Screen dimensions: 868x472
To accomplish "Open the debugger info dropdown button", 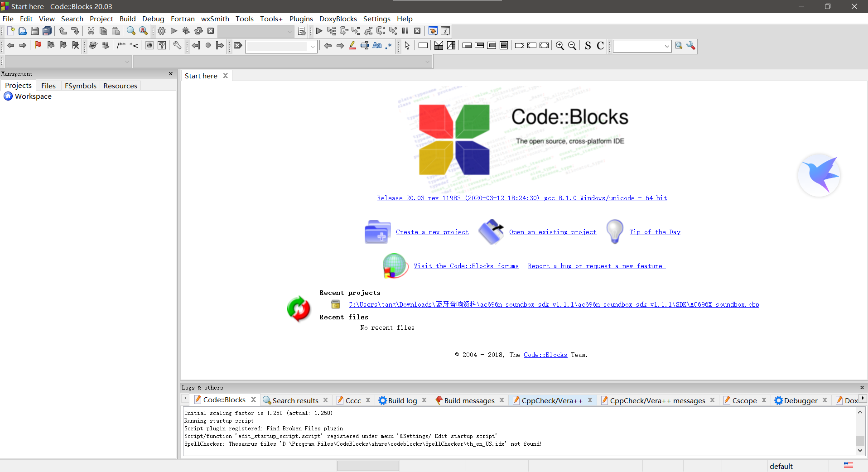I will [445, 31].
